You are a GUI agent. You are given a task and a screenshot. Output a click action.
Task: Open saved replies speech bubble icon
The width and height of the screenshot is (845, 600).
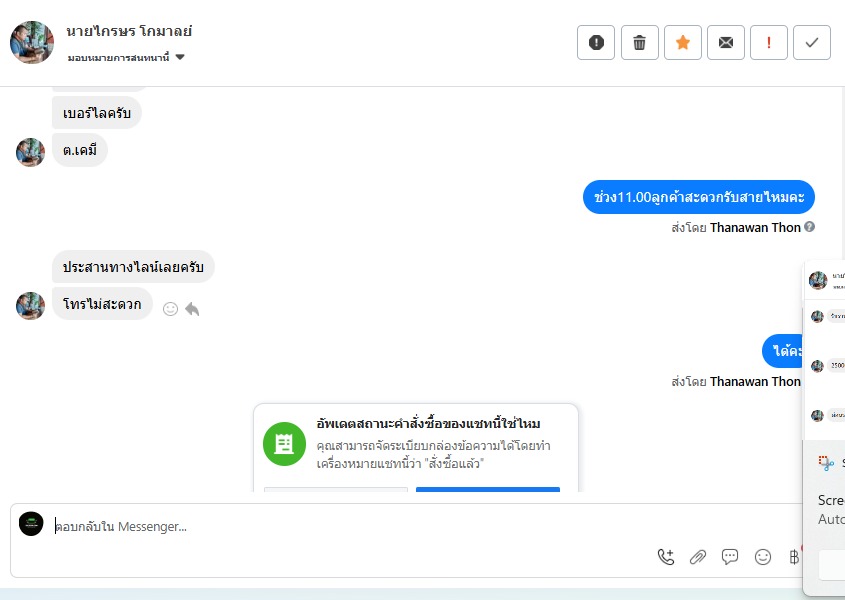(x=730, y=557)
